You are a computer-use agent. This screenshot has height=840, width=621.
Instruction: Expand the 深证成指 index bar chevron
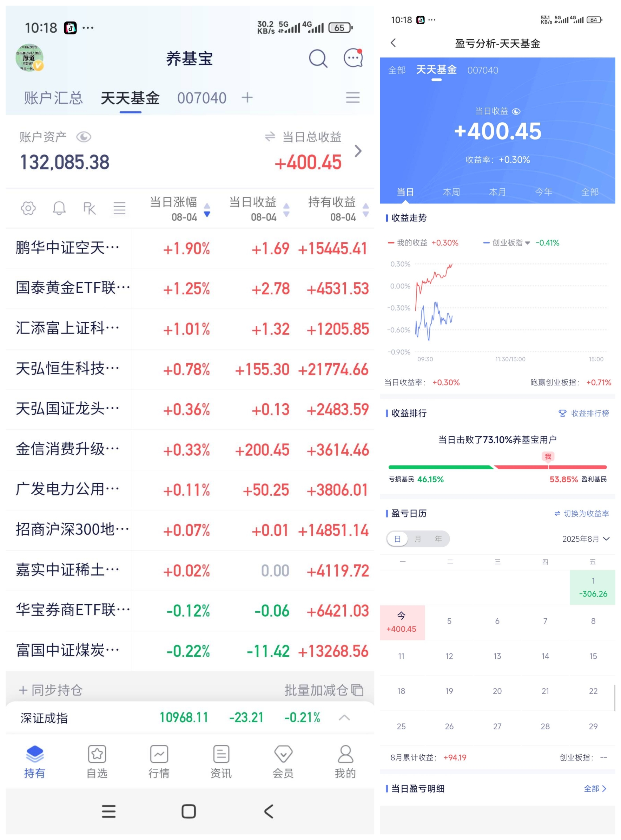pos(344,718)
